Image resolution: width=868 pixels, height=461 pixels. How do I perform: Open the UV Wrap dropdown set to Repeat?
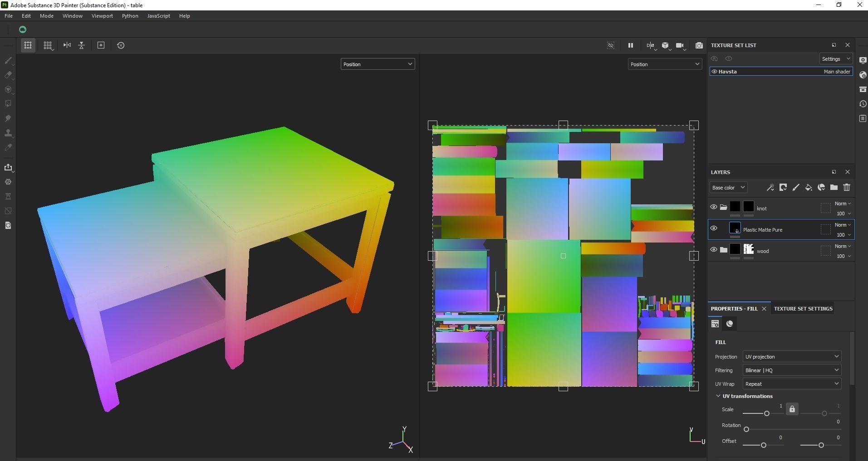pyautogui.click(x=792, y=384)
